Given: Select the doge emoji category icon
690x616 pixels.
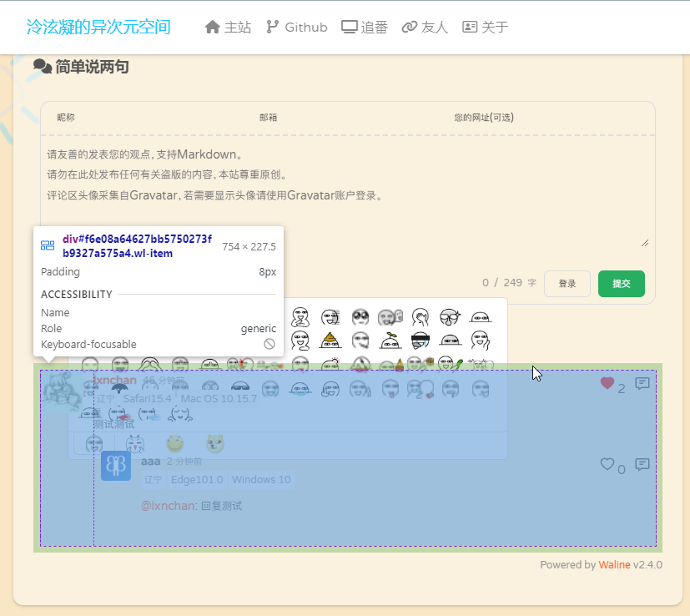Looking at the screenshot, I should (x=215, y=443).
